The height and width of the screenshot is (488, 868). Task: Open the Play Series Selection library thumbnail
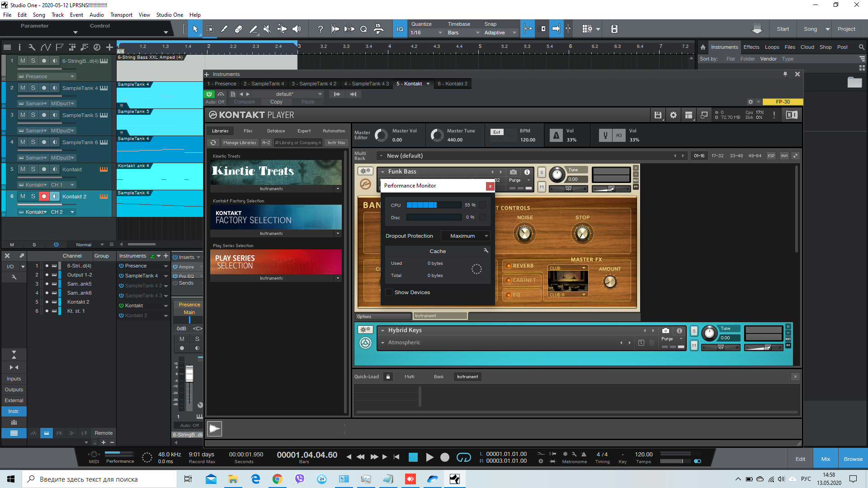pyautogui.click(x=276, y=262)
